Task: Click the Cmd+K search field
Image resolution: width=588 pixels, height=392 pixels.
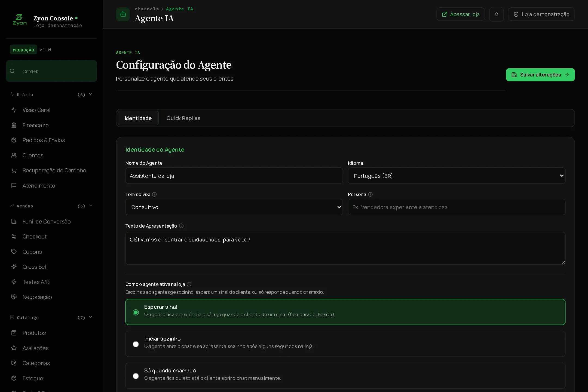Action: (51, 71)
